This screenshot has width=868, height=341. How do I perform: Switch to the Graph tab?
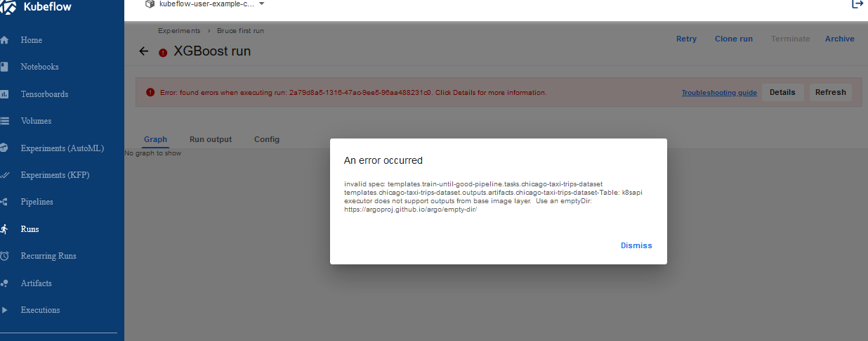pos(155,139)
